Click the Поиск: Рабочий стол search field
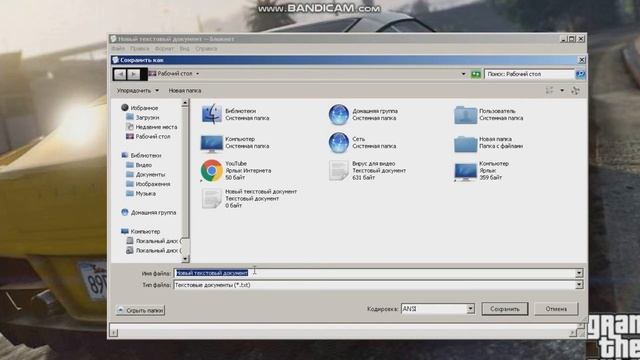This screenshot has width=640, height=360. point(529,74)
